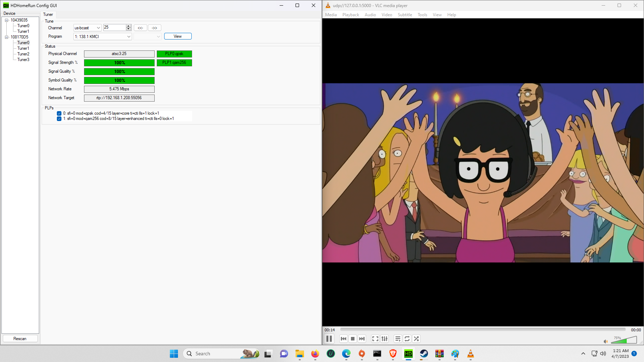The width and height of the screenshot is (644, 362).
Task: Click the taskbar Search box
Action: click(221, 354)
